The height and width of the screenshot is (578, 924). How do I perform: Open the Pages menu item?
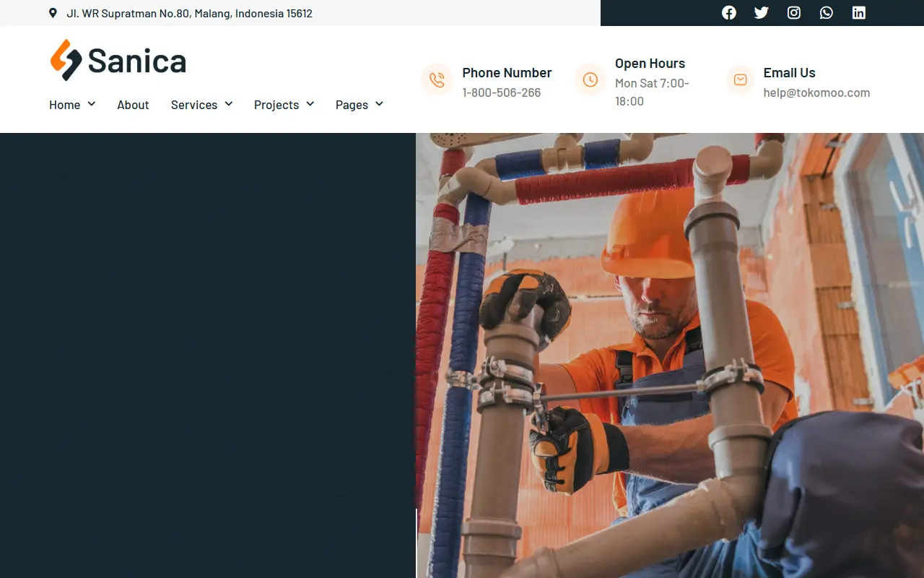pyautogui.click(x=352, y=105)
